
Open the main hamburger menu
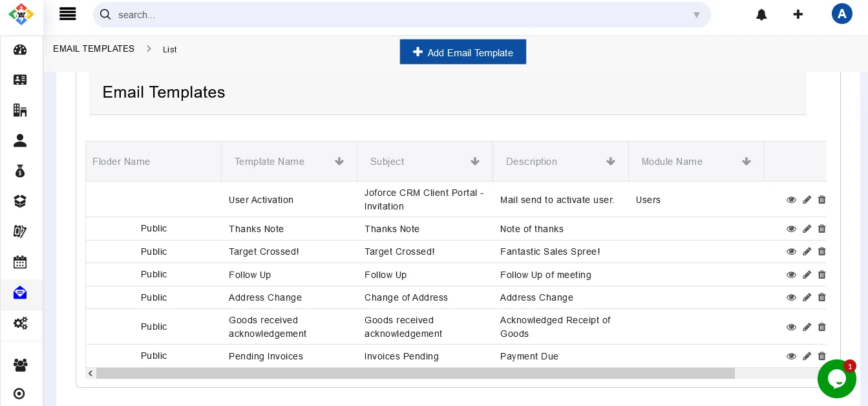[67, 14]
